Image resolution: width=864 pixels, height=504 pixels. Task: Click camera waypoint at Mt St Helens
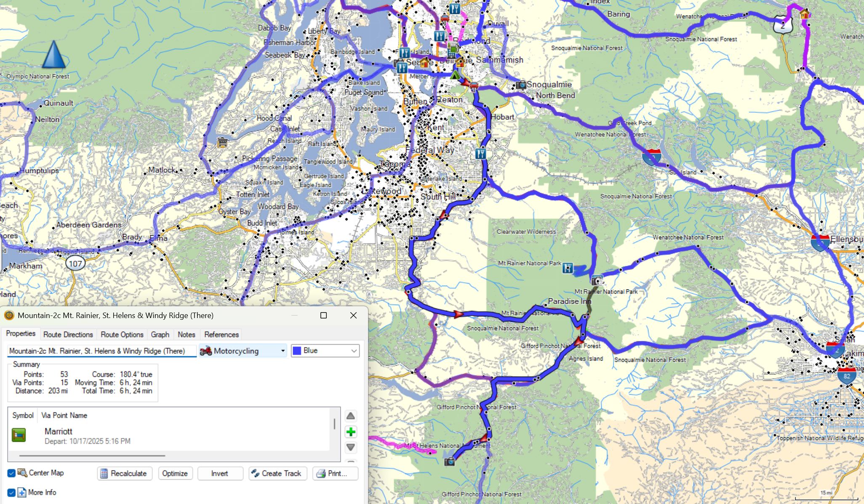click(450, 462)
